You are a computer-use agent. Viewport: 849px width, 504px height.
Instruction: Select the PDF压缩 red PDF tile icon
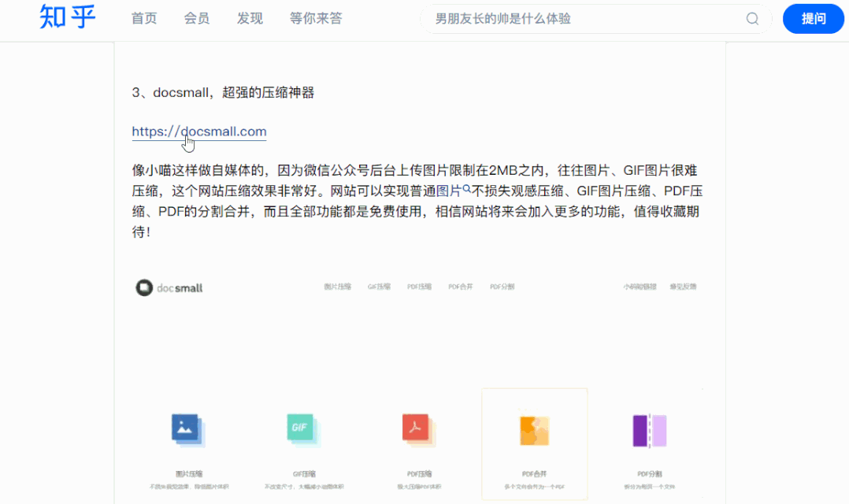point(417,429)
